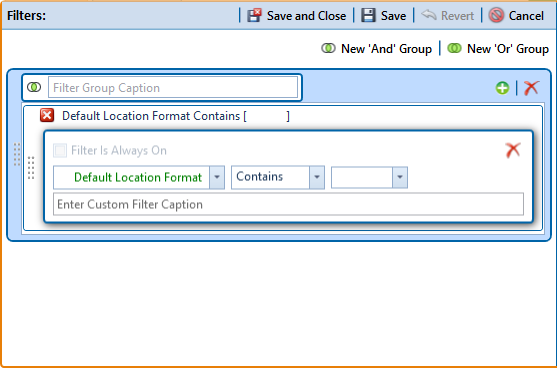Click the Filter Group Caption field
The height and width of the screenshot is (368, 557).
click(173, 87)
